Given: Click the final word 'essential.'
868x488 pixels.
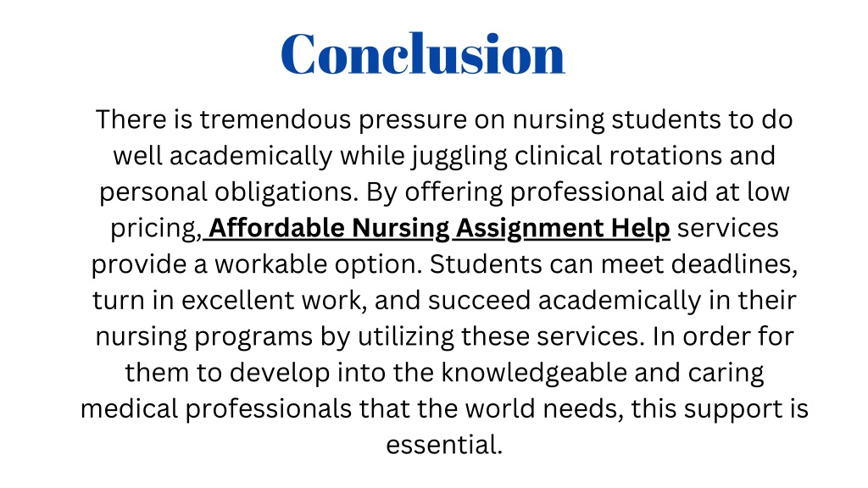Looking at the screenshot, I should pyautogui.click(x=444, y=445).
